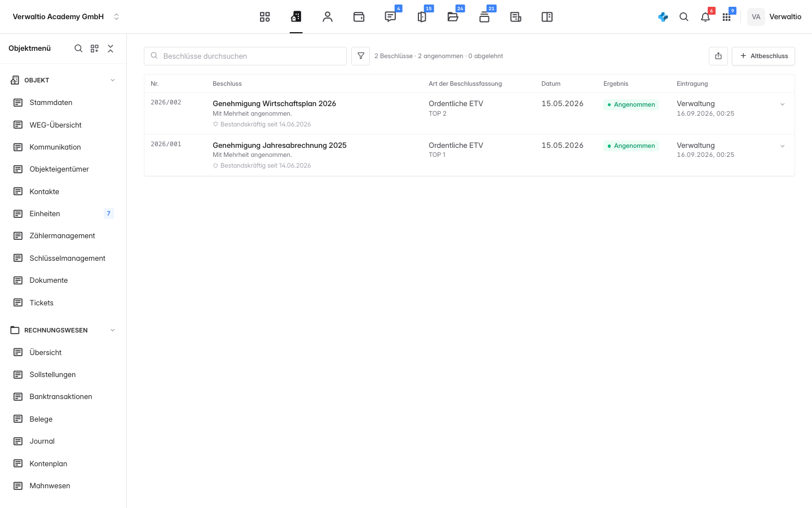The height and width of the screenshot is (508, 812).
Task: Open messages icon with badge 4
Action: 390,17
